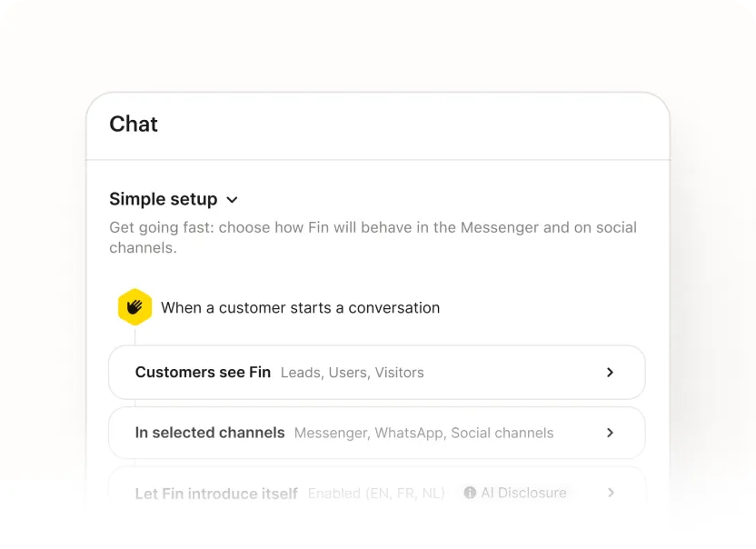
Task: Click the connector line below hand icon
Action: pyautogui.click(x=135, y=335)
